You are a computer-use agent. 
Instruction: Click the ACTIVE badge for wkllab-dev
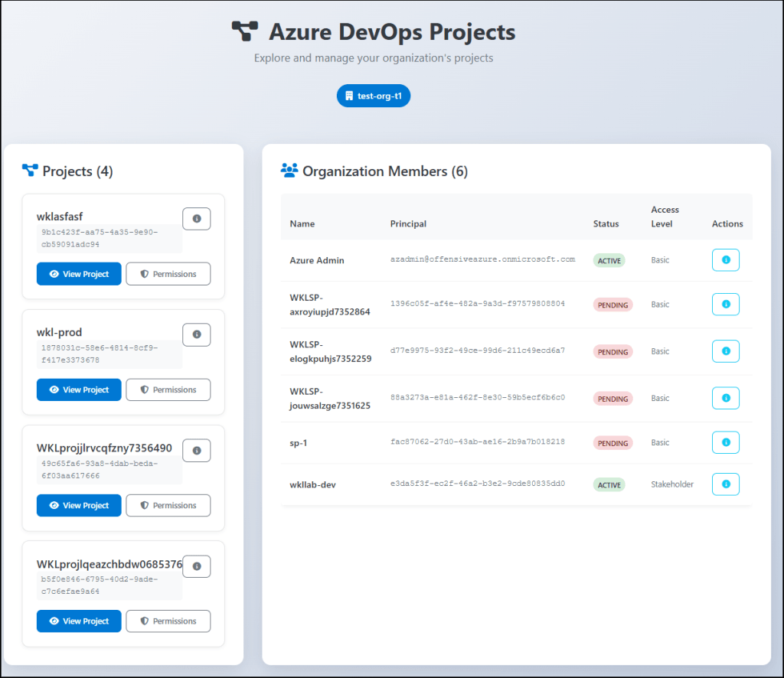pyautogui.click(x=609, y=485)
